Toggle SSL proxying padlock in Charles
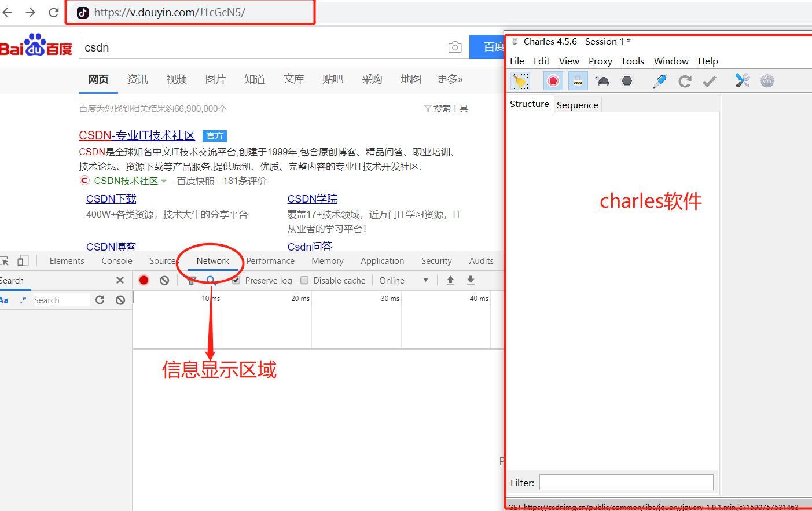The image size is (812, 511). click(578, 81)
